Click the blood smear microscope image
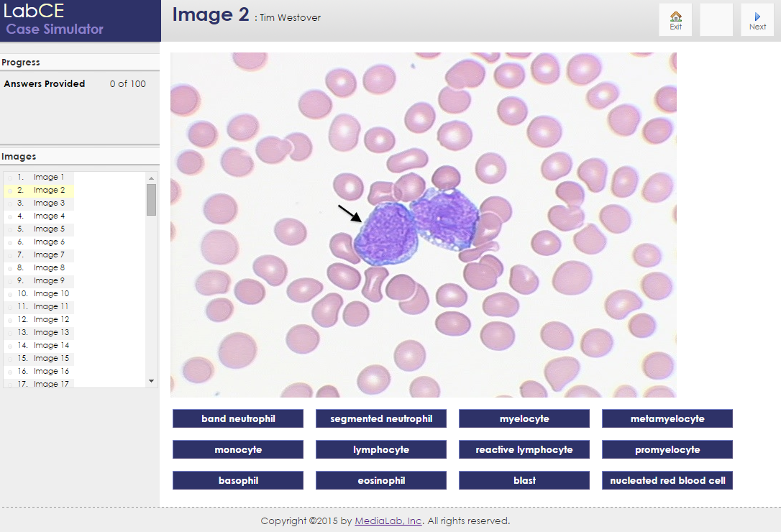The width and height of the screenshot is (781, 532). click(x=424, y=224)
